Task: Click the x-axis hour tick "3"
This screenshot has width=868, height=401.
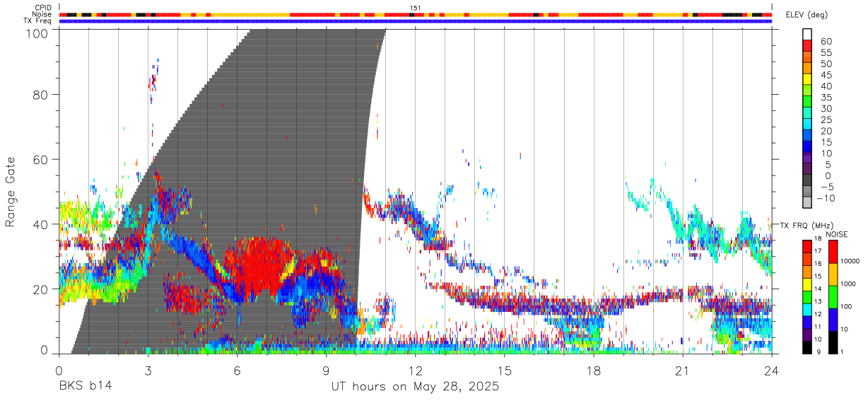Action: (148, 371)
